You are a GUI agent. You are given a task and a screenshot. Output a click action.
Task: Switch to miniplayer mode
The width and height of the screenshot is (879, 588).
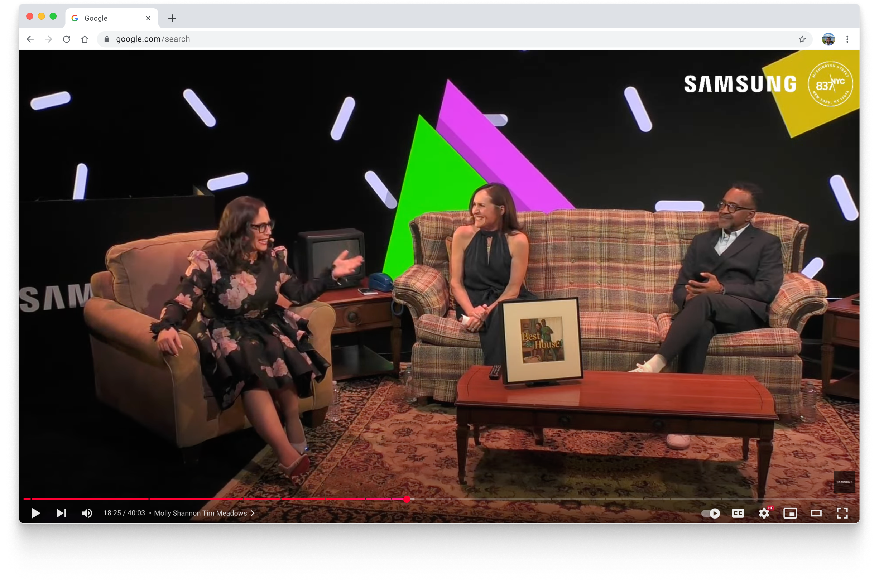pos(790,513)
